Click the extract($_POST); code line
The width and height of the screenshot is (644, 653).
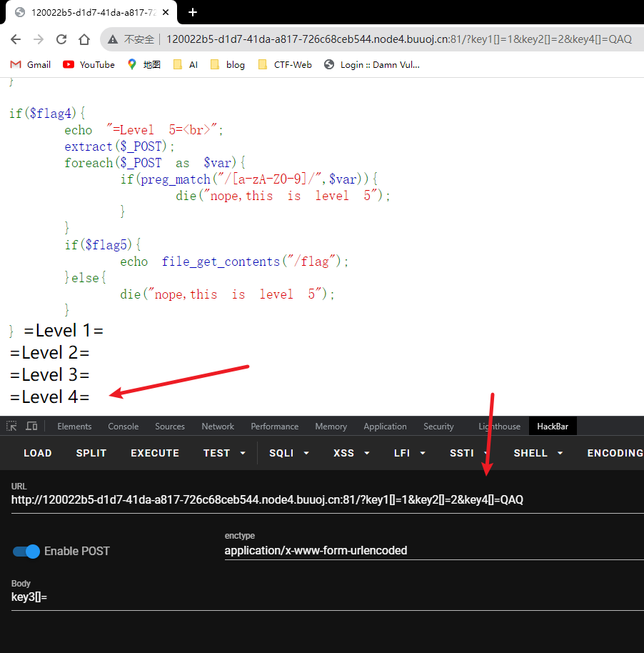coord(119,146)
